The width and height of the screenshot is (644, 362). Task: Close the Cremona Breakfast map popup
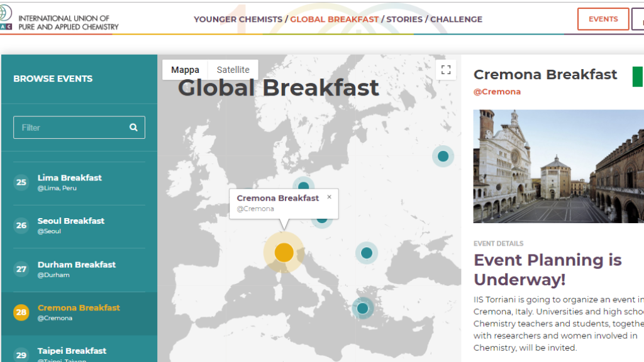coord(329,197)
